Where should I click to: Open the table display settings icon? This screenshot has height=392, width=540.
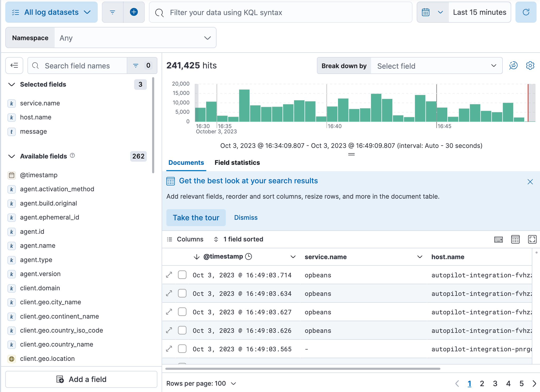[x=515, y=239]
